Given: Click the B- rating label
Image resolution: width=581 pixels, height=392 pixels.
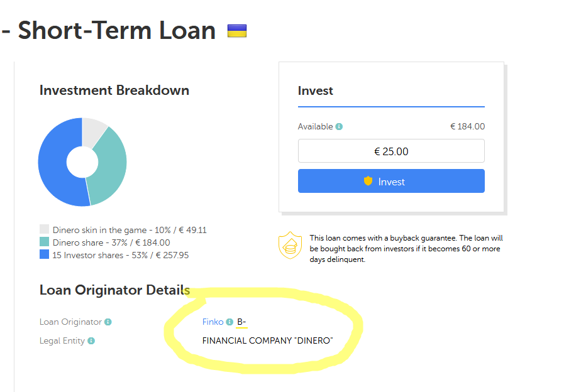Looking at the screenshot, I should coord(241,322).
